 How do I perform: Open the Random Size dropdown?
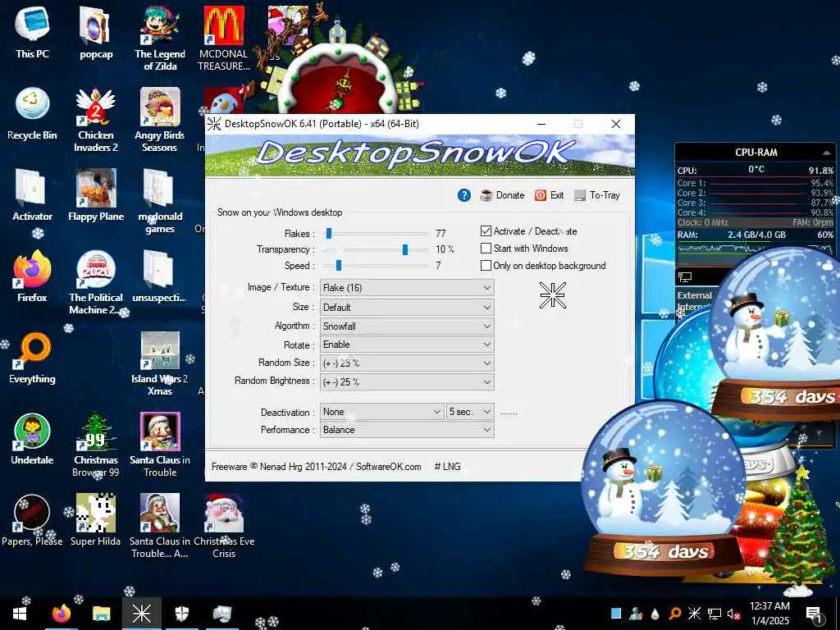click(407, 363)
